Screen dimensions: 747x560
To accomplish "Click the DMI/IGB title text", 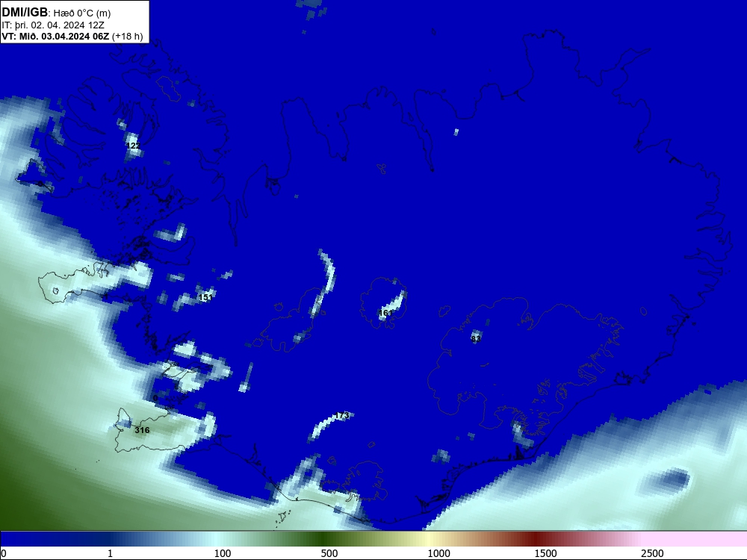I will (x=25, y=13).
